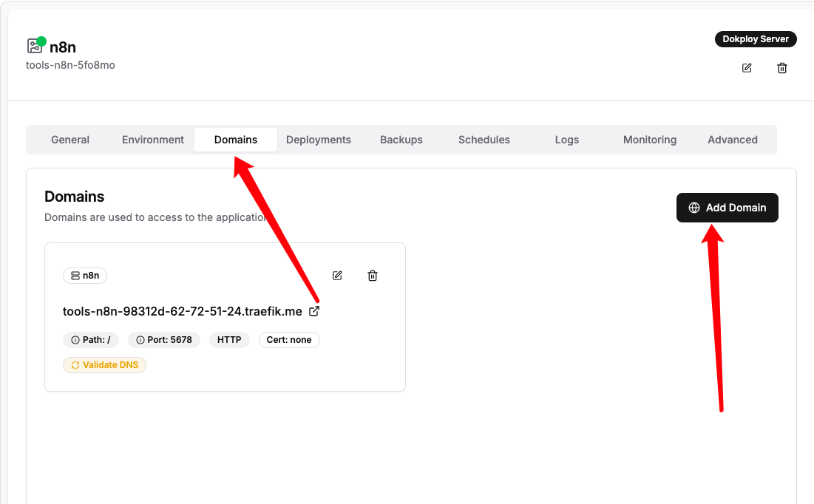Screen dimensions: 814x504
Task: Click the info icon beside Path
Action: pyautogui.click(x=75, y=340)
